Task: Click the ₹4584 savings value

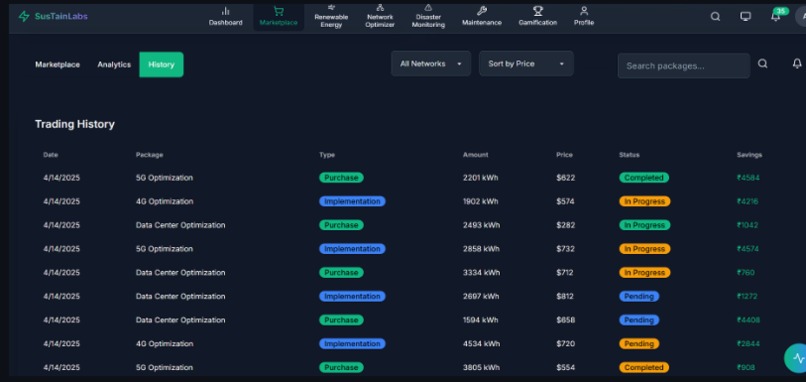Action: coord(748,178)
